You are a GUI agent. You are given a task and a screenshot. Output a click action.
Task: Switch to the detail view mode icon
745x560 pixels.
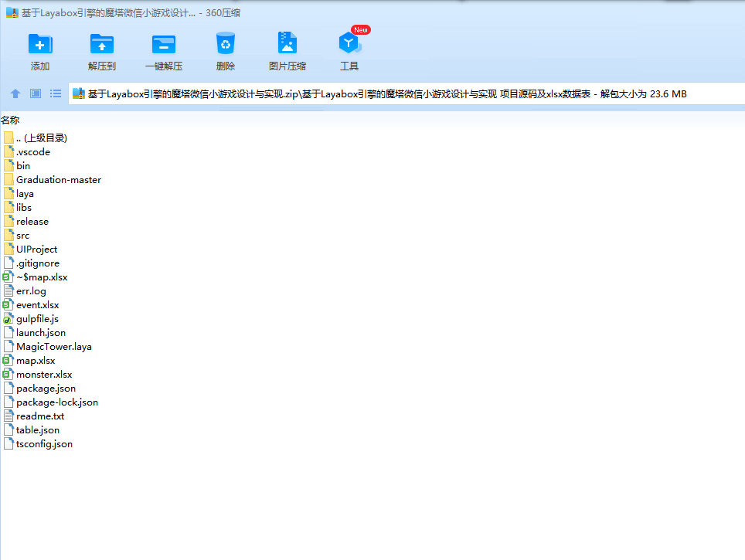(x=36, y=93)
